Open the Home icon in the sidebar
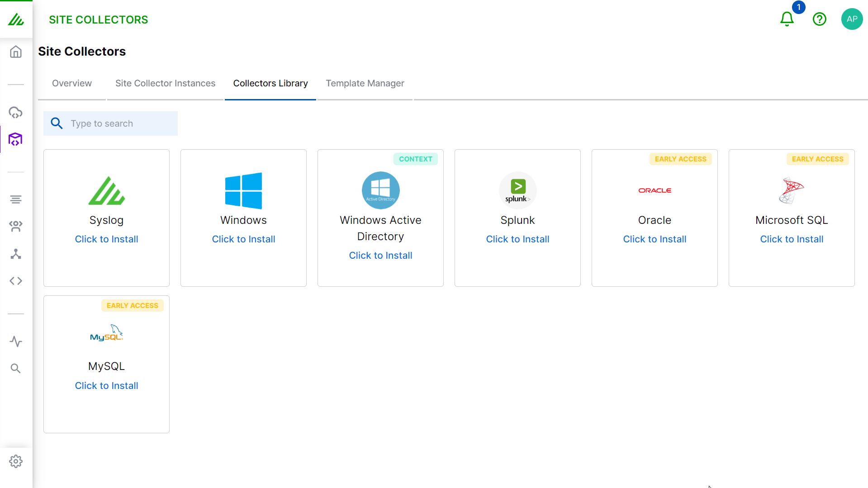 tap(16, 52)
